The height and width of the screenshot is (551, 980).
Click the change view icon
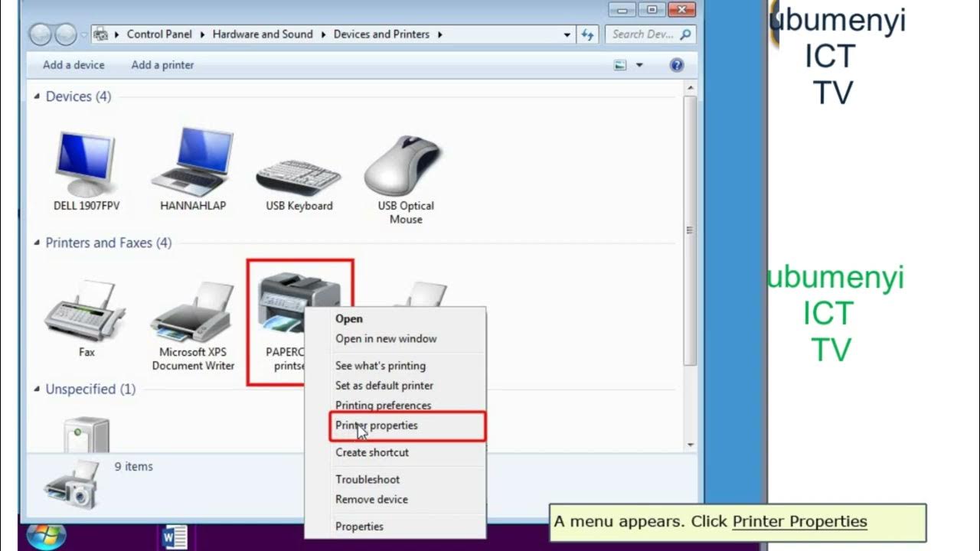[x=620, y=65]
